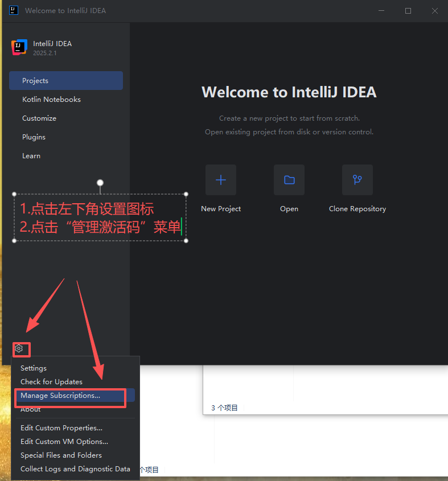The width and height of the screenshot is (448, 481).
Task: Click the New Project plus icon
Action: click(221, 180)
